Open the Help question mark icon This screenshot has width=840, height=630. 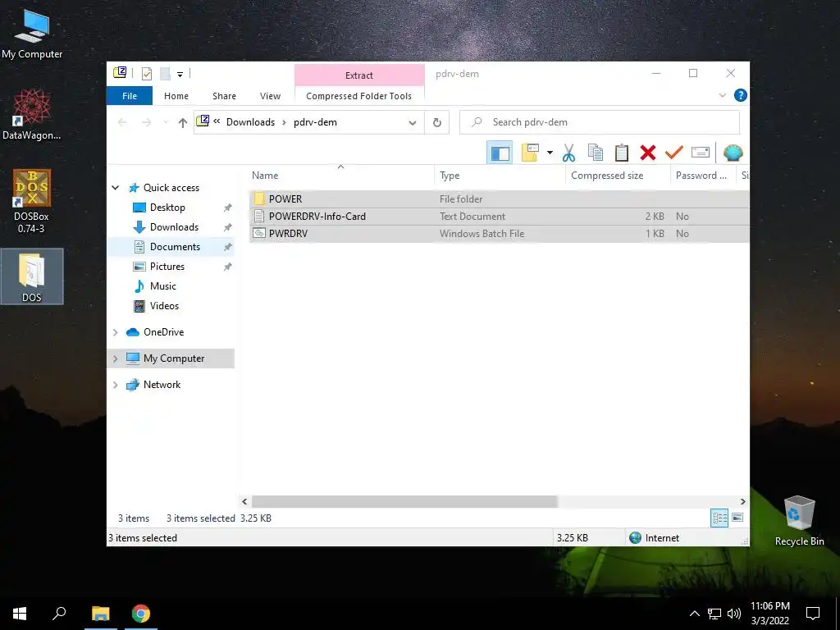741,95
